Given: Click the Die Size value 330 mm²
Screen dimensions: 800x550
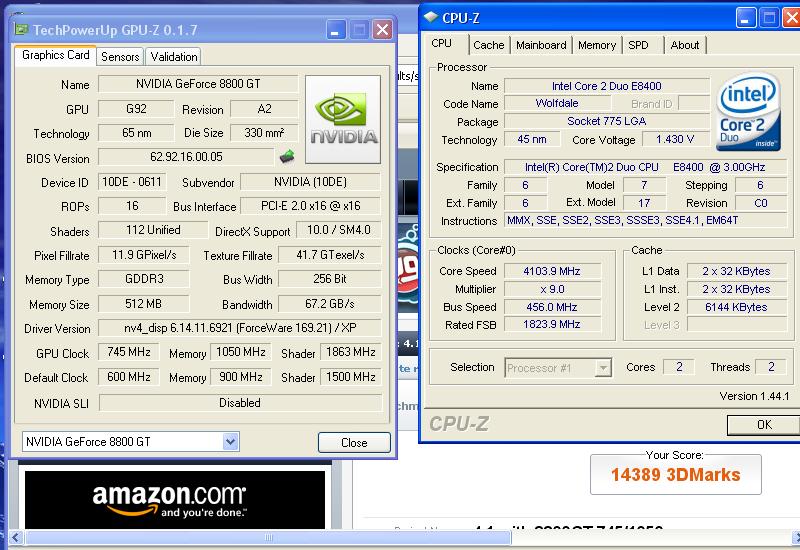Looking at the screenshot, I should click(x=264, y=133).
